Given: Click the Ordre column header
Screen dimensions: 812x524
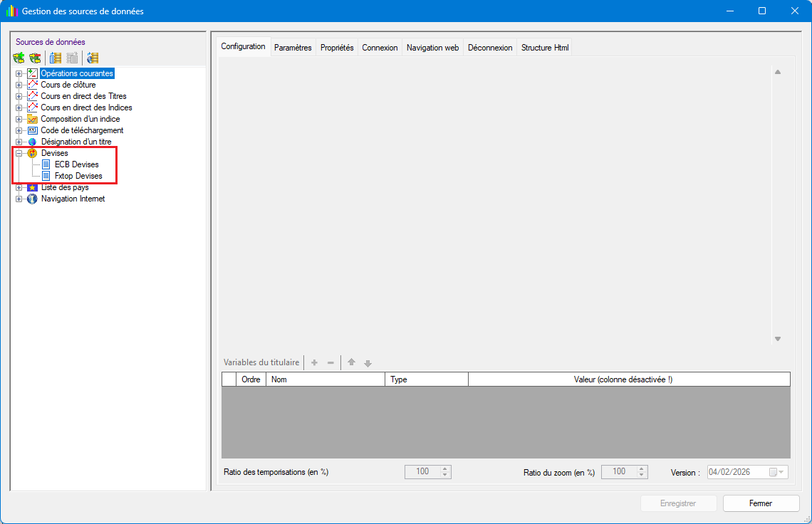Looking at the screenshot, I should coord(251,379).
